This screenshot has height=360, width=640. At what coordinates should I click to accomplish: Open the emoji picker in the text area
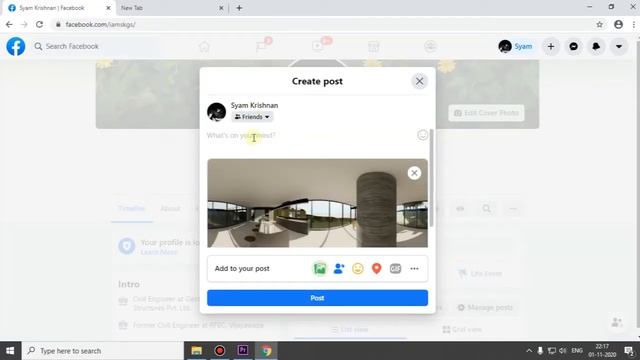[422, 135]
